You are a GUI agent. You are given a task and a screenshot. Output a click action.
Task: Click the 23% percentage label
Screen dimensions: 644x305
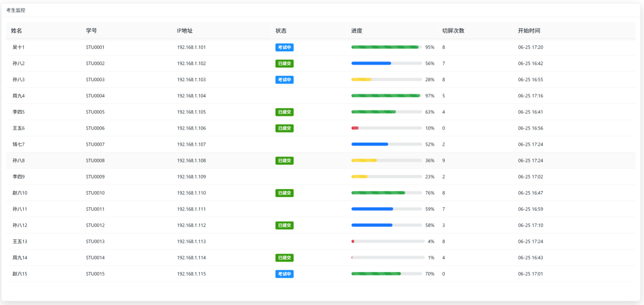[429, 177]
